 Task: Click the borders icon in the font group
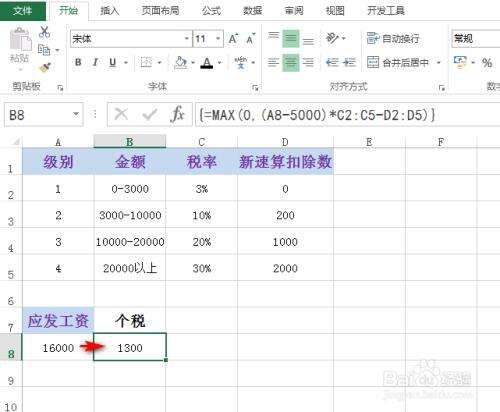click(x=146, y=62)
